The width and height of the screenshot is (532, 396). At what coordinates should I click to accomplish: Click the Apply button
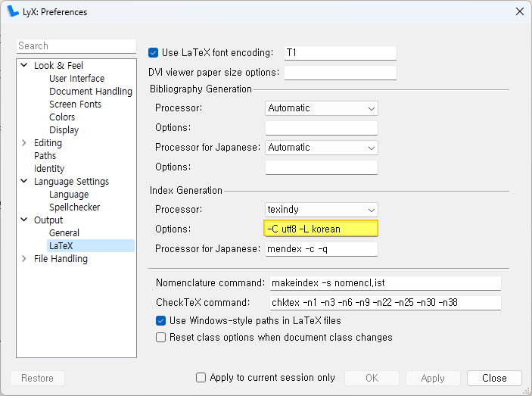click(433, 378)
